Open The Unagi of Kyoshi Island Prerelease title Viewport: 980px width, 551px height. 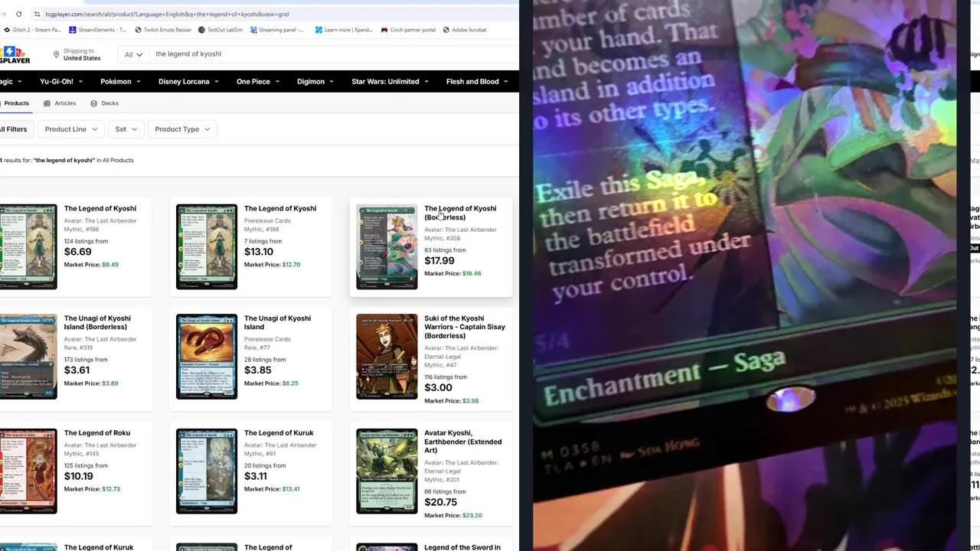click(277, 322)
